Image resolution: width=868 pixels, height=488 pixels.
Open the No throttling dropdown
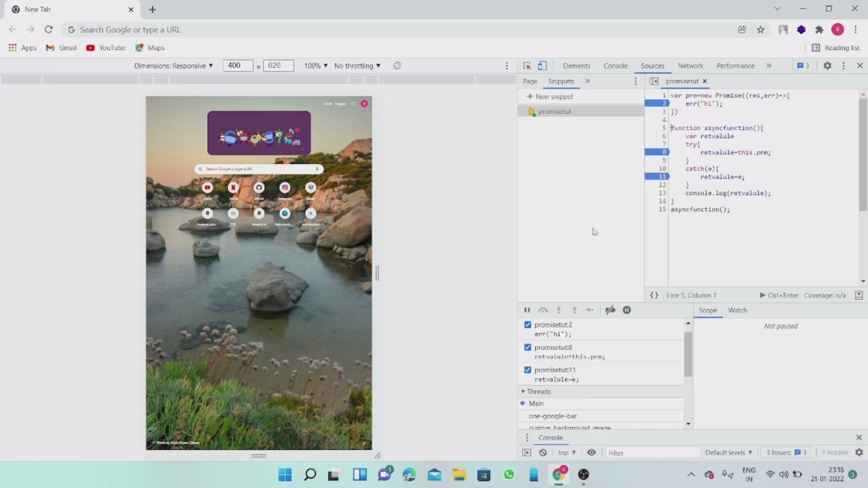[x=357, y=66]
